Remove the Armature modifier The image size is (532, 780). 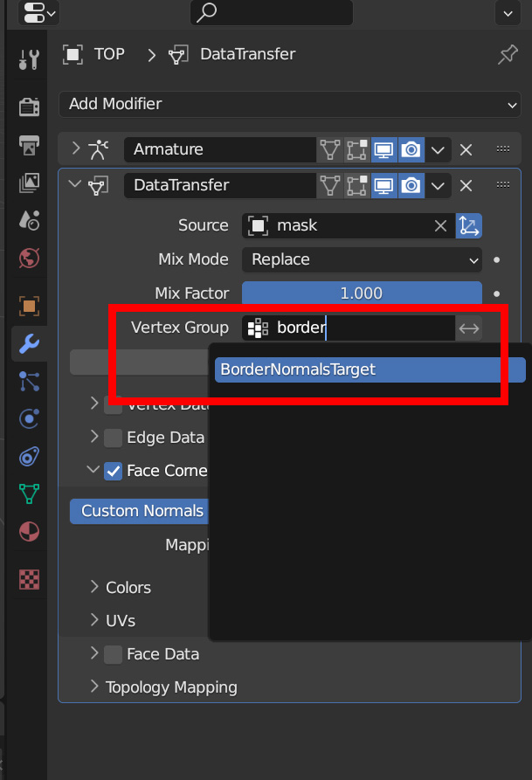[x=466, y=149]
